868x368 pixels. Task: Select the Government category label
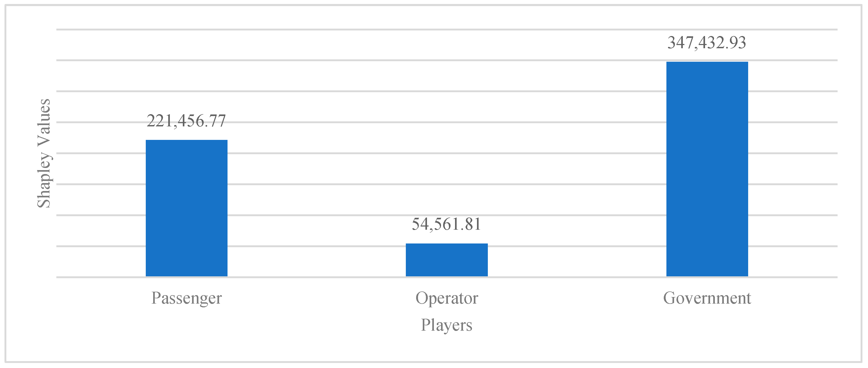point(707,298)
